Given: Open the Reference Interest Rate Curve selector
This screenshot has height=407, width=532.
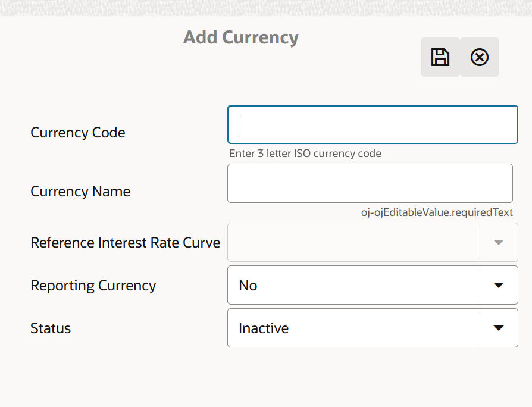Looking at the screenshot, I should pyautogui.click(x=500, y=242).
